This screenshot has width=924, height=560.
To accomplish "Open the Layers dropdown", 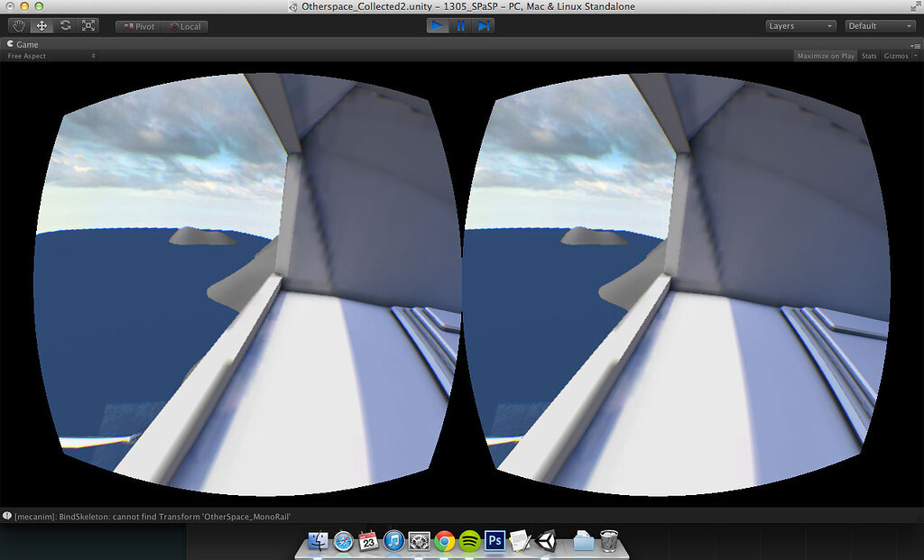I will tap(800, 25).
